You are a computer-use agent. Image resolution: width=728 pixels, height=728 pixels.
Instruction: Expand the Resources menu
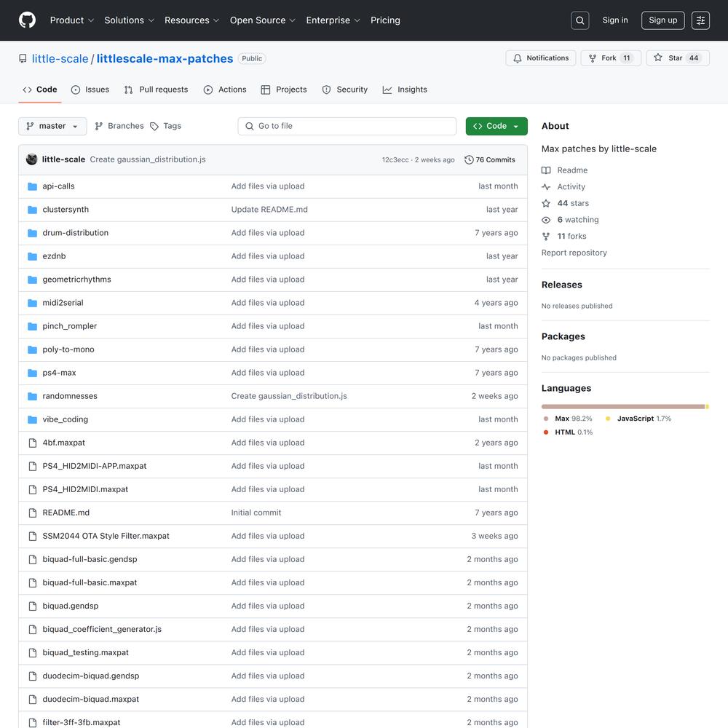tap(191, 20)
